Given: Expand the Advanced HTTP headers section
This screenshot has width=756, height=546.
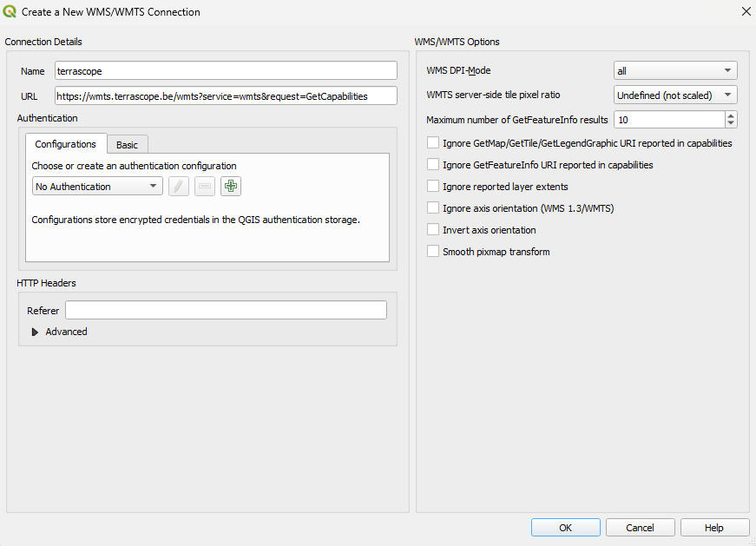Looking at the screenshot, I should (x=36, y=332).
